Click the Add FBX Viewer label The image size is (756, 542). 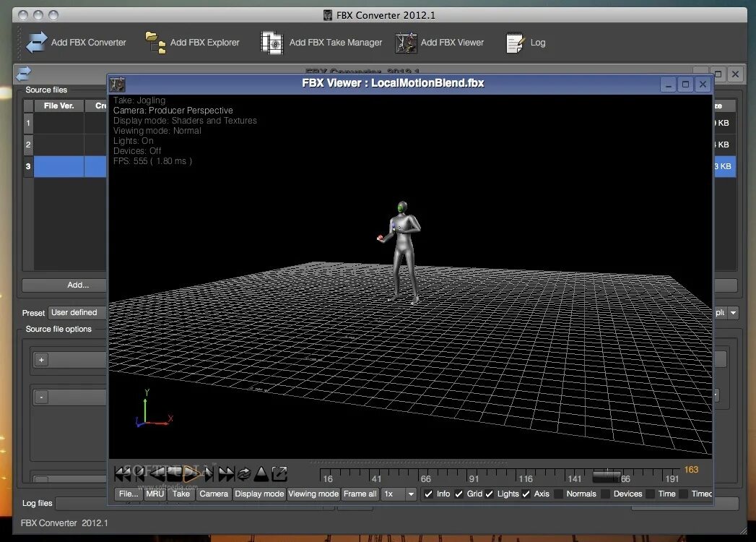(x=452, y=43)
